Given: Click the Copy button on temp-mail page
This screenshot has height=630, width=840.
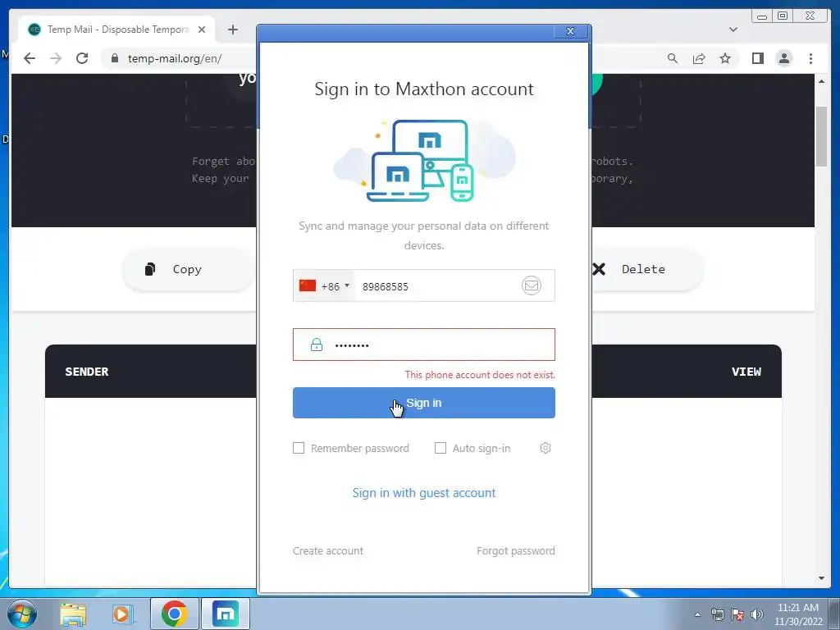Looking at the screenshot, I should click(x=186, y=269).
